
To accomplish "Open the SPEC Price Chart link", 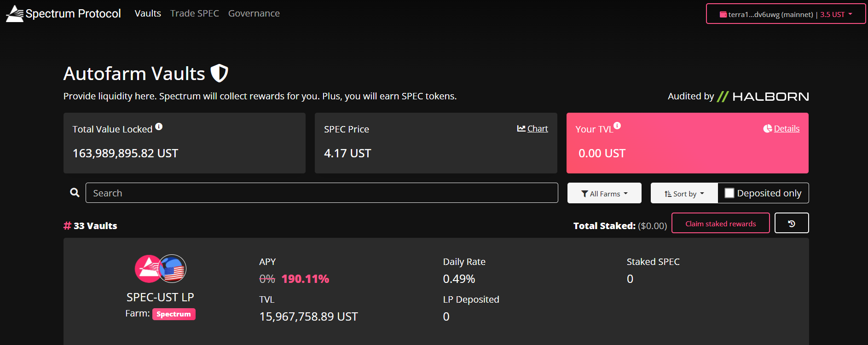I will tap(532, 129).
